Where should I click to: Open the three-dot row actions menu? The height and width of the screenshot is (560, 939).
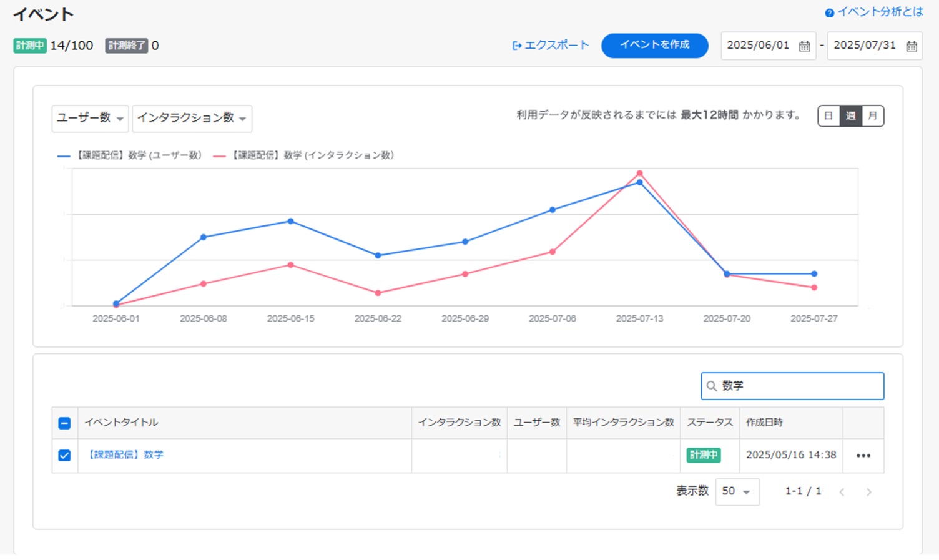(863, 456)
